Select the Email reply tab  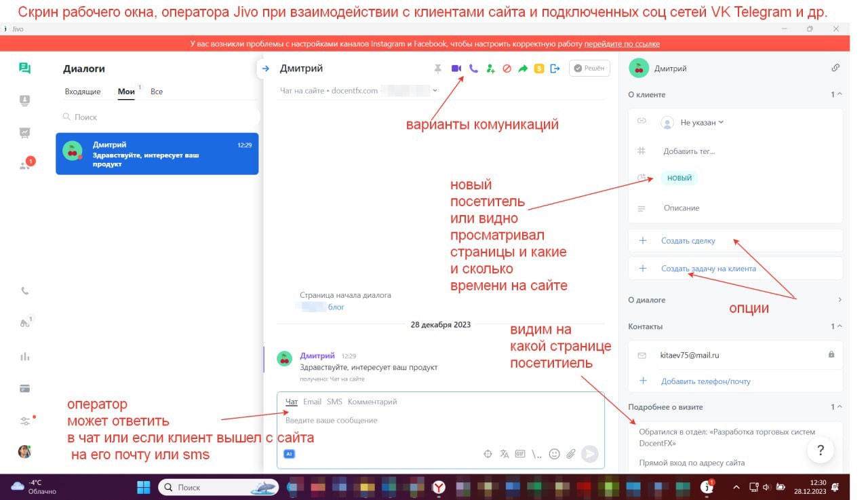312,402
